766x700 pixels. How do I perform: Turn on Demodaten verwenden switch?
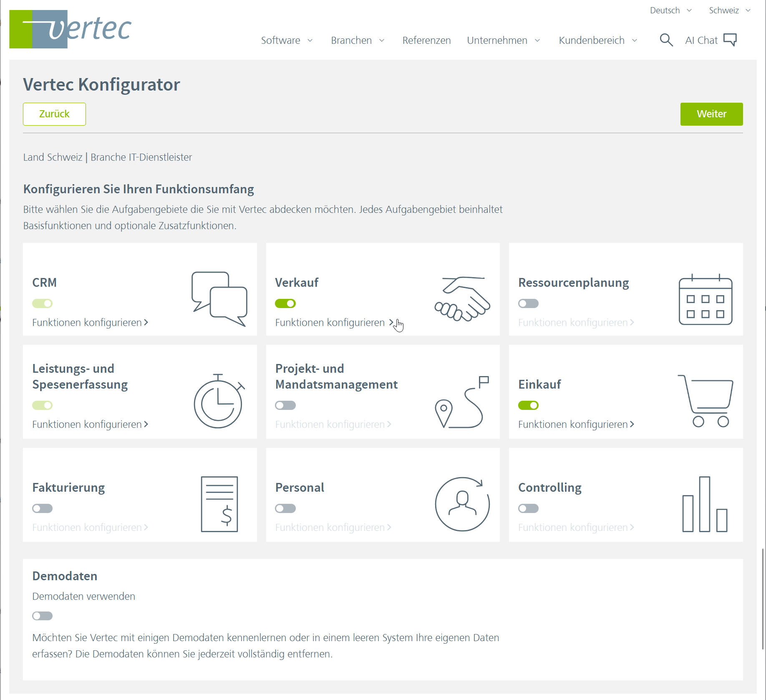click(43, 616)
